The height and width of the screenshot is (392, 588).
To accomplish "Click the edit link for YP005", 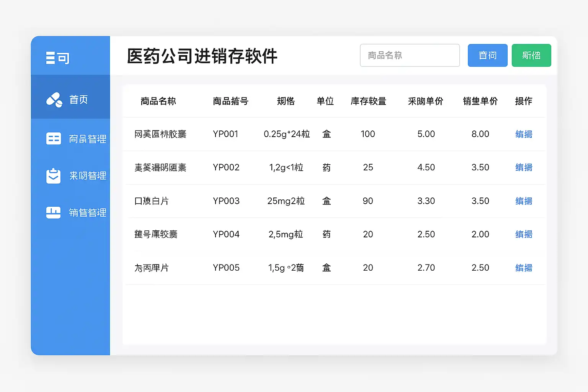I will coord(523,268).
